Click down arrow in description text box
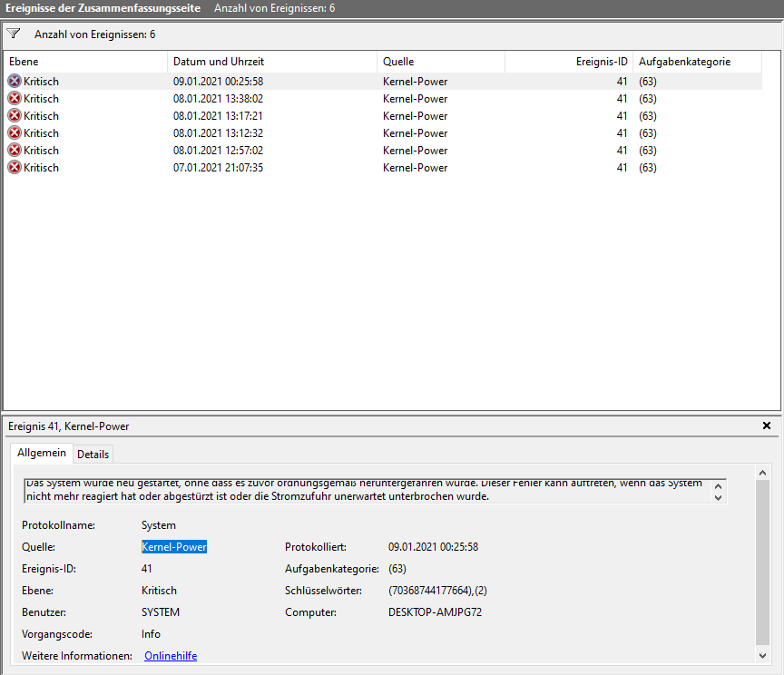 point(719,497)
